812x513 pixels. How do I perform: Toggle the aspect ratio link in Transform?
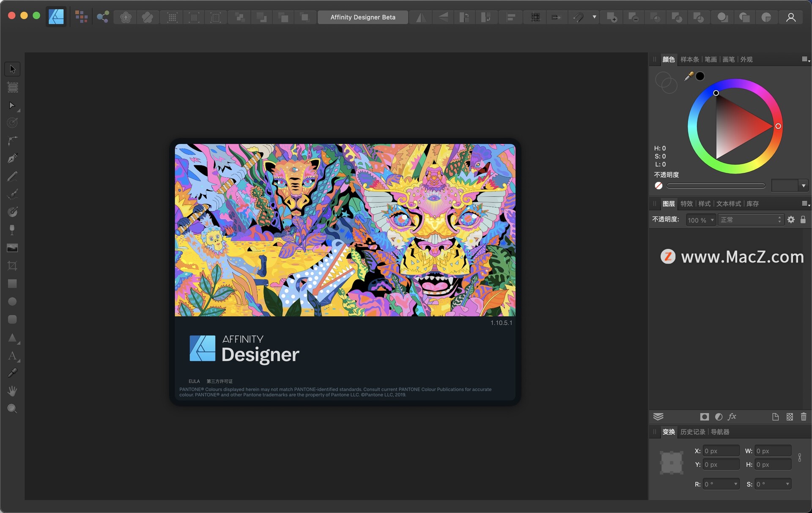(800, 458)
